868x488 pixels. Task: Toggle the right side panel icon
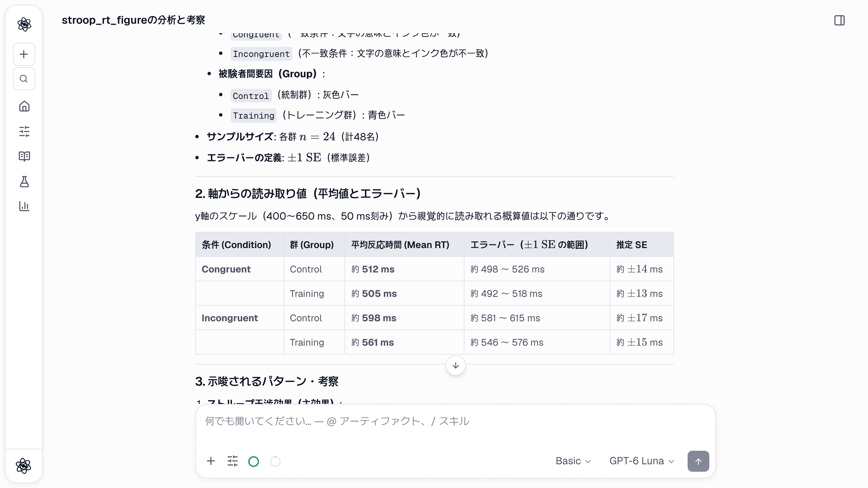point(840,20)
